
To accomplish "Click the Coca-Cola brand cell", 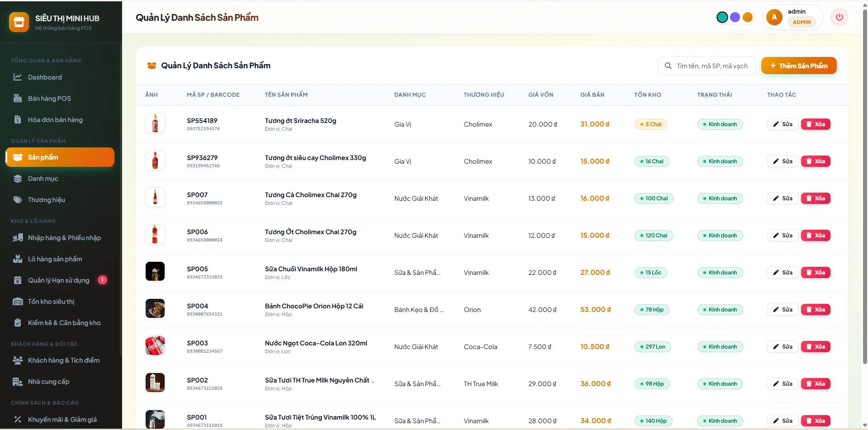I will (x=480, y=347).
